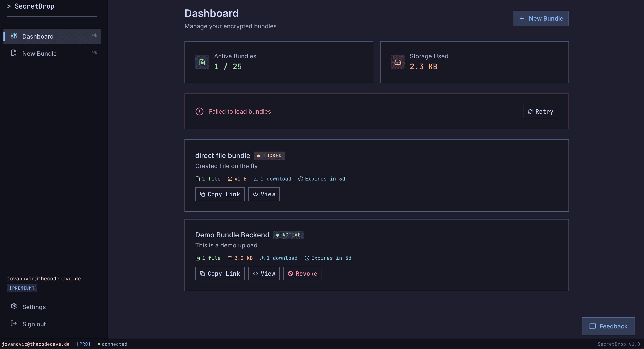644x349 pixels.
Task: Click the New Bundle icon in sidebar
Action: pyautogui.click(x=14, y=53)
